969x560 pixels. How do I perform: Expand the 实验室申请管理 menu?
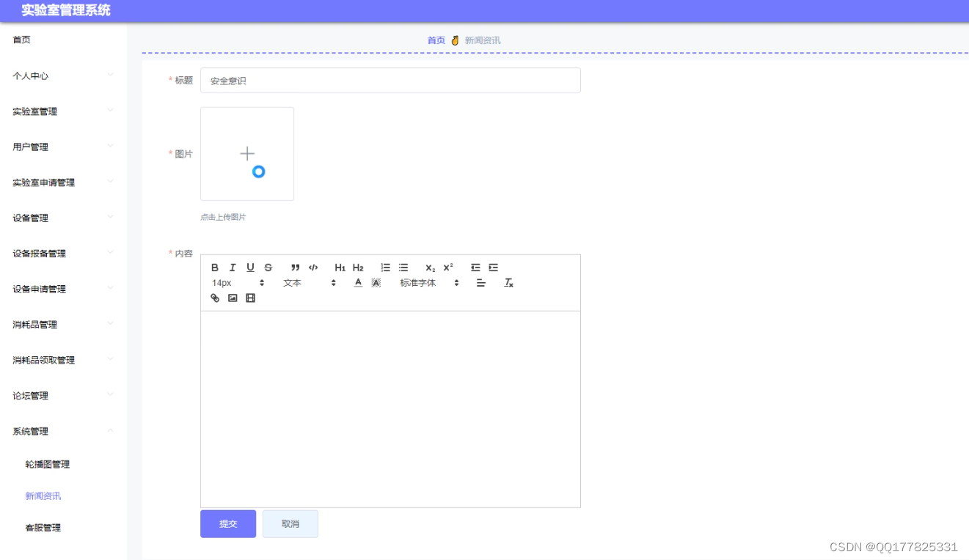(63, 183)
